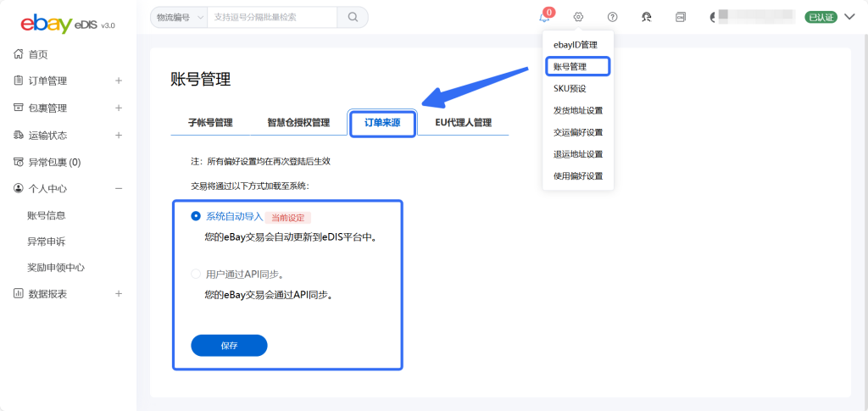
Task: Switch to the 子帐号管理 tab
Action: click(x=210, y=123)
